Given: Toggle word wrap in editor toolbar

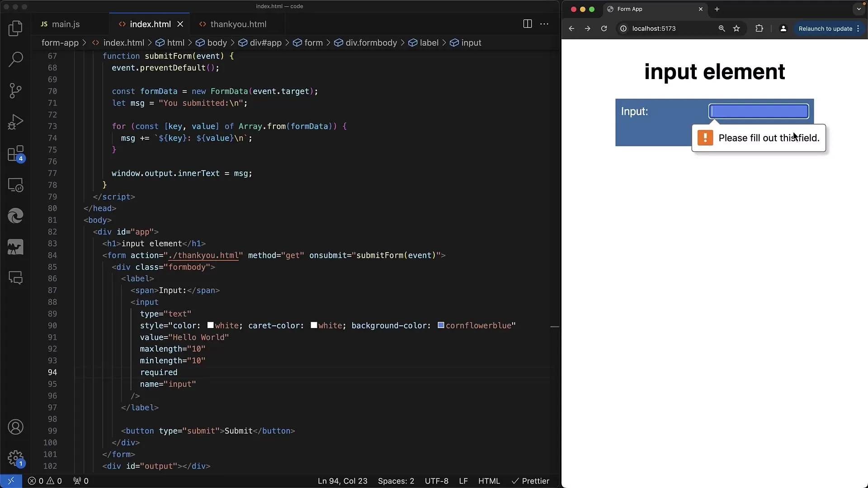Looking at the screenshot, I should pos(544,24).
